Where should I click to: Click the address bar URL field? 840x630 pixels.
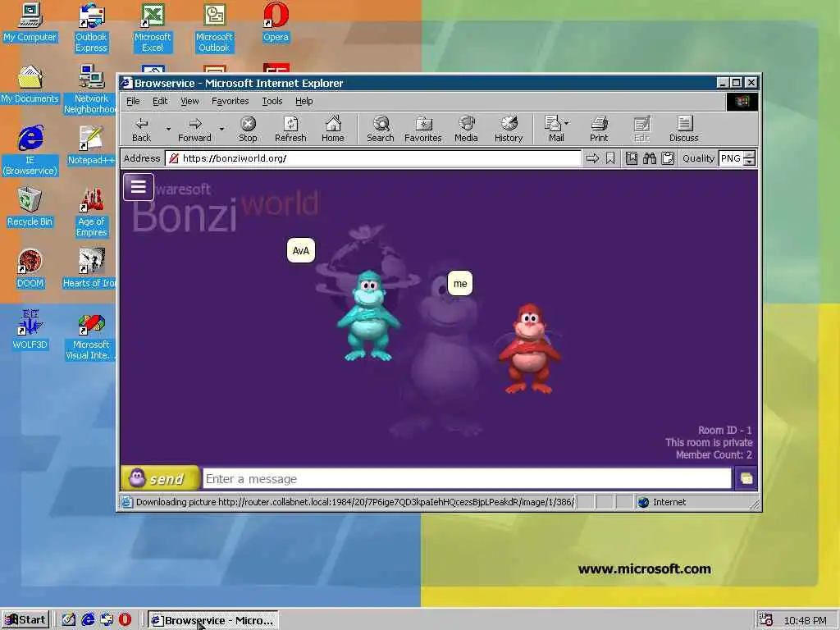(373, 158)
